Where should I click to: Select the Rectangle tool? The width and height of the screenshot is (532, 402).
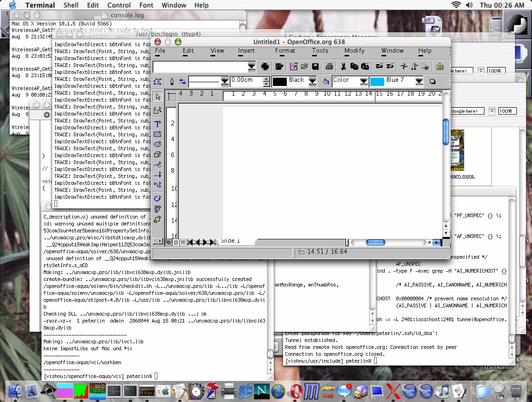pyautogui.click(x=158, y=134)
